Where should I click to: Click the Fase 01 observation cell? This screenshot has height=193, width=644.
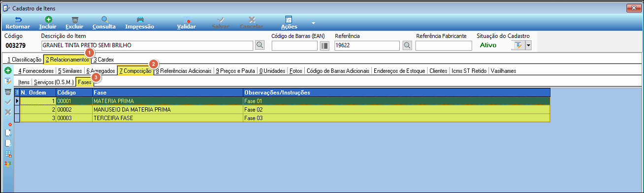396,101
